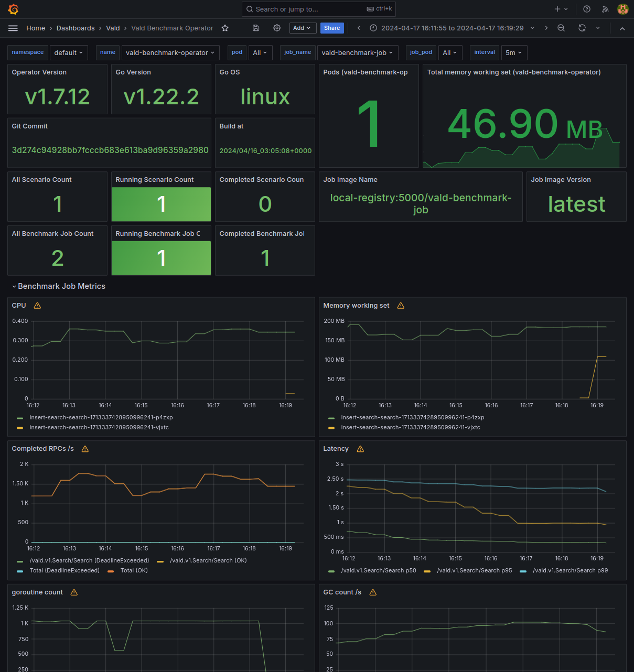This screenshot has width=634, height=672.
Task: Open the help question mark icon
Action: click(x=586, y=9)
